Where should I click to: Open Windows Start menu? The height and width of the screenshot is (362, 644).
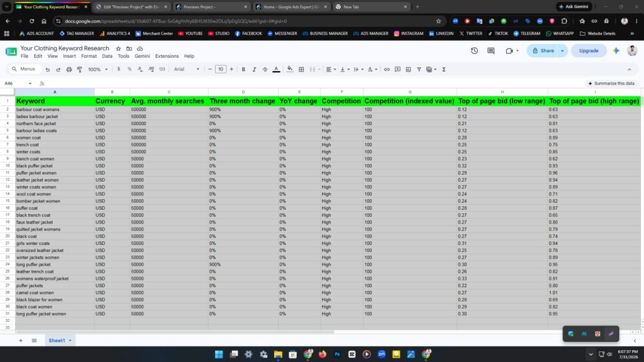(219, 354)
